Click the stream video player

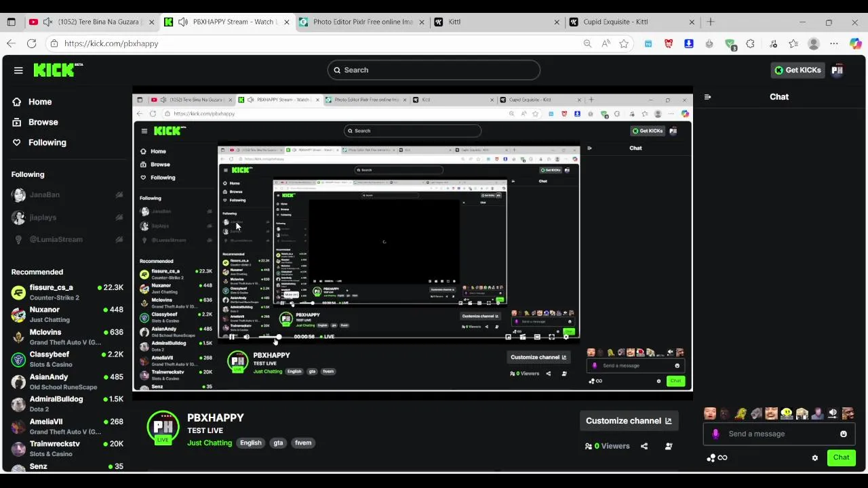[412, 243]
